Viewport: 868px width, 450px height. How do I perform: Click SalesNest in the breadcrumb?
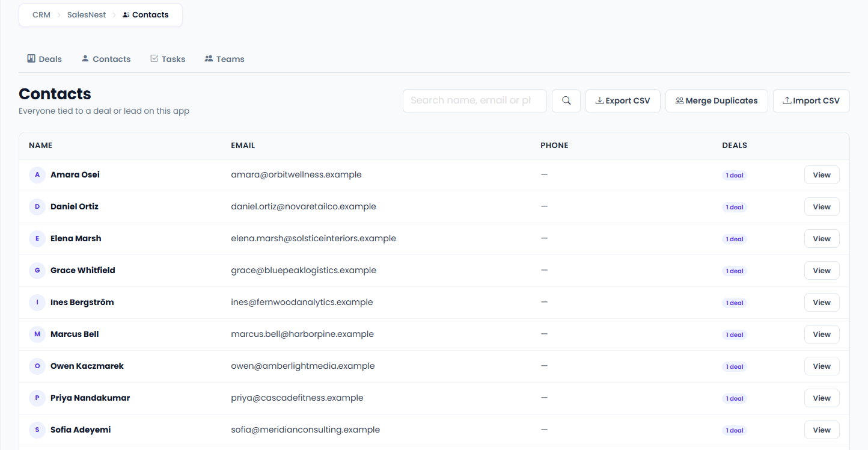point(87,14)
